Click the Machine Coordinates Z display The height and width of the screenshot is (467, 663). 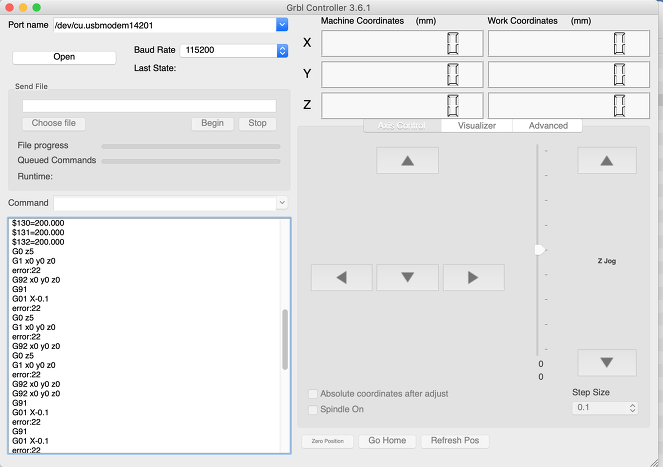coord(402,106)
